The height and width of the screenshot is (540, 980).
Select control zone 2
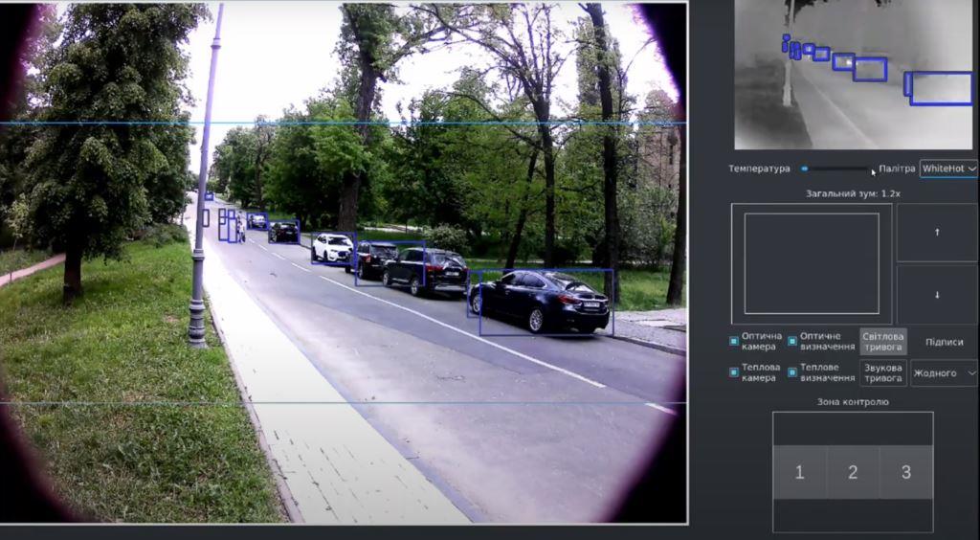[x=853, y=472]
